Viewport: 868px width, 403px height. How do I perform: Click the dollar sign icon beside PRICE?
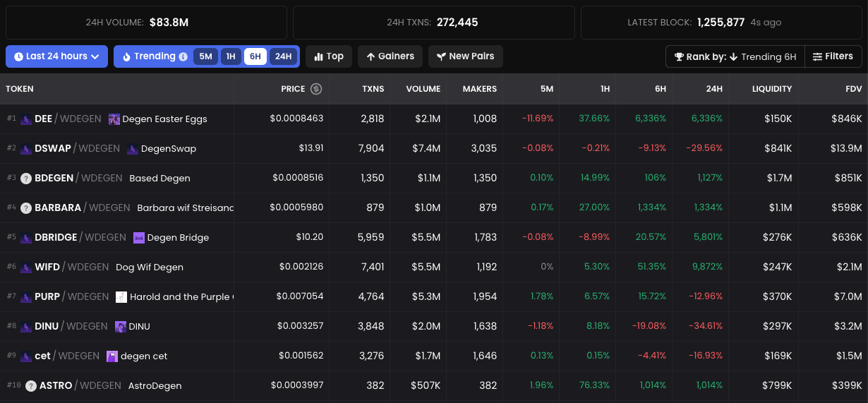click(316, 89)
